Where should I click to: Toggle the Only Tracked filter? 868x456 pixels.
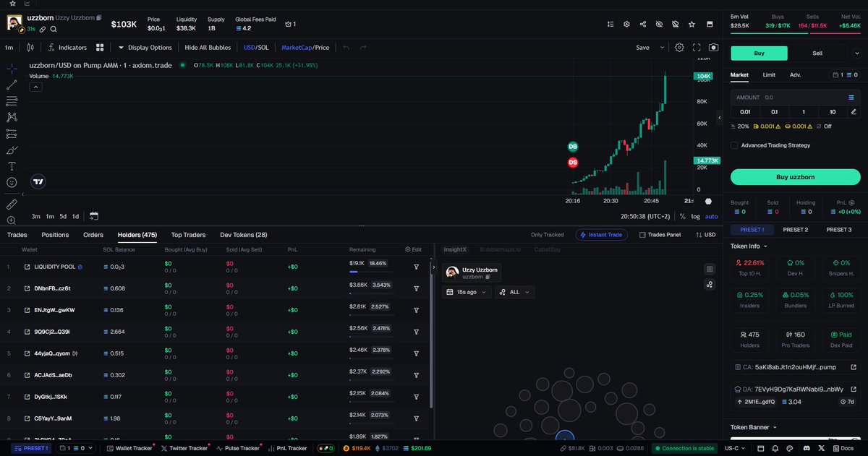tap(547, 235)
